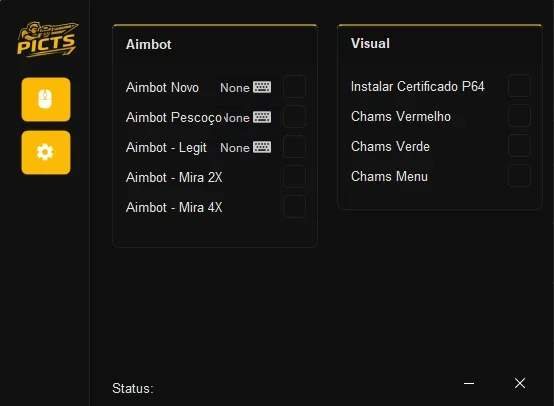Toggle the Instalar Certificado P64 checkbox

519,86
